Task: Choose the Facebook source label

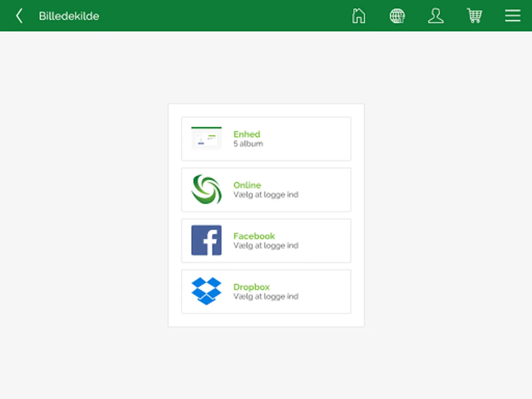Action: pos(254,236)
